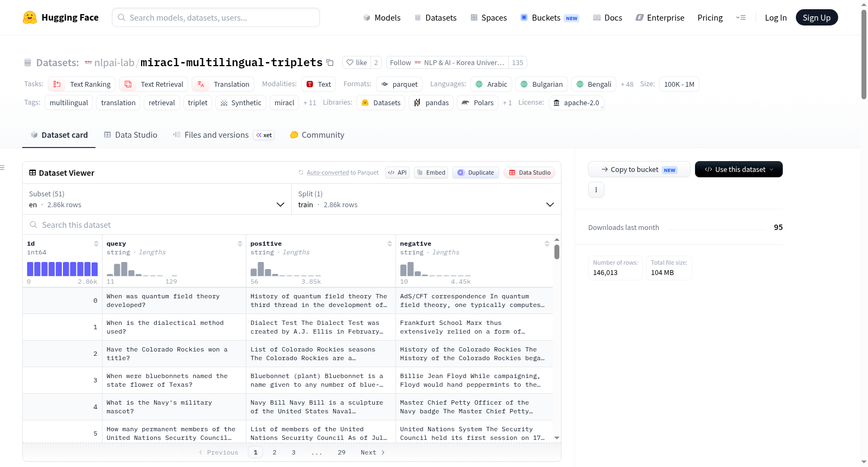Switch to the Data Studio tab
This screenshot has width=868, height=467.
(x=131, y=135)
